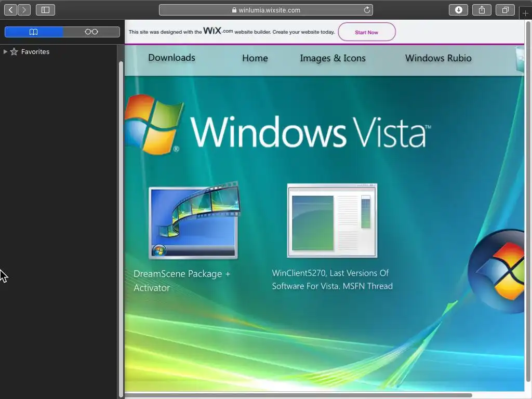Show all tabs overview icon

(x=505, y=10)
